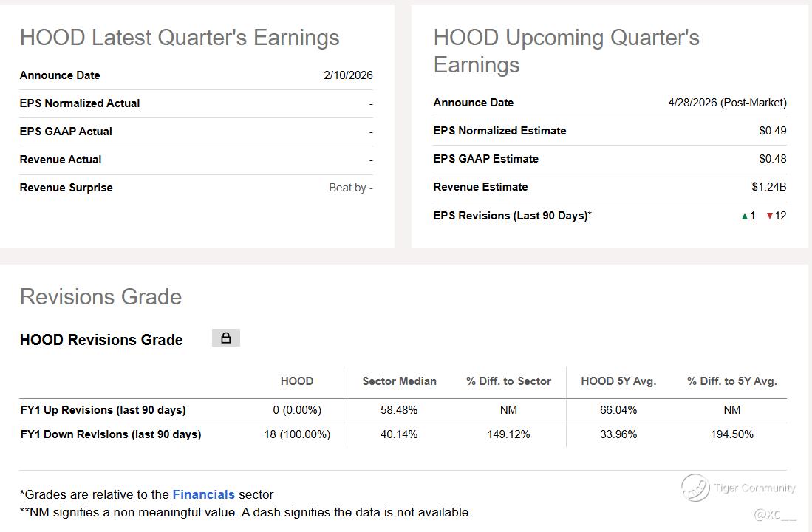Image resolution: width=812 pixels, height=532 pixels.
Task: Select the HOOD 5Y Avg. column header
Action: [618, 381]
